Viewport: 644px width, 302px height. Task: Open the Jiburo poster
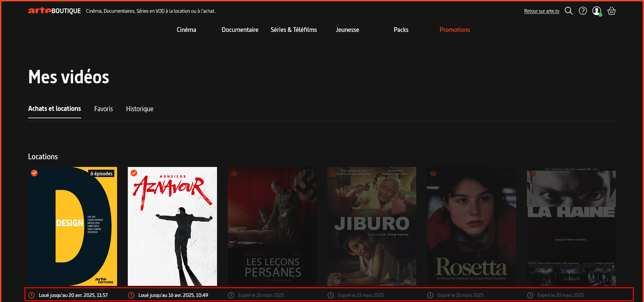click(x=372, y=226)
